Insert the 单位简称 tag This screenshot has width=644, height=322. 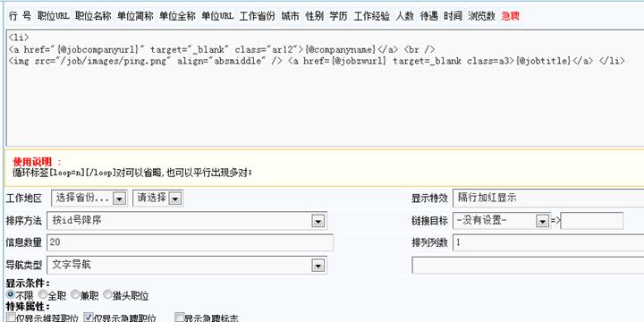point(135,16)
